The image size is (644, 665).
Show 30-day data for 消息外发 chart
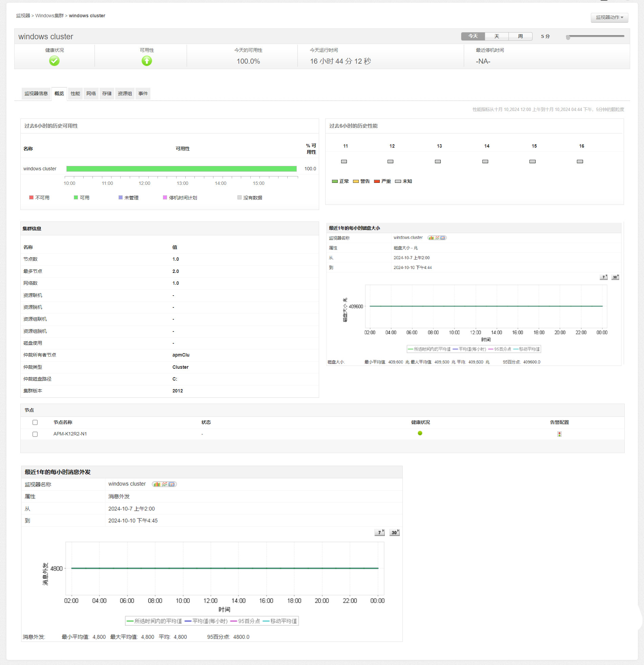[394, 532]
